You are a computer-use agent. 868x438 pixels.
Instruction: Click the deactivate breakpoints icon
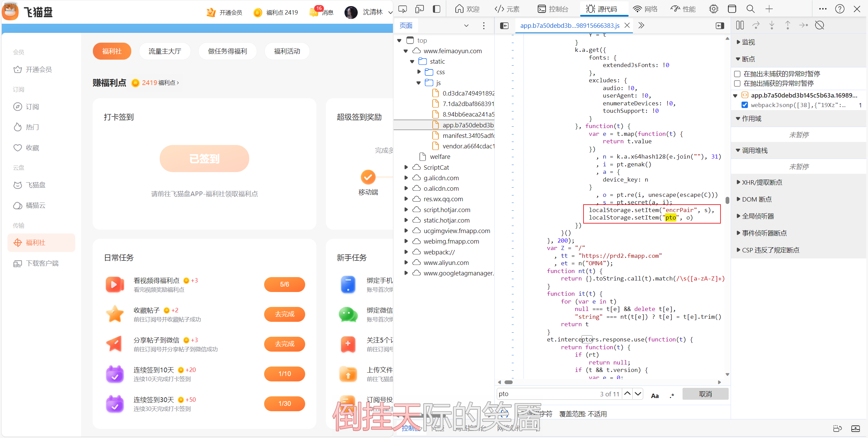tap(820, 25)
